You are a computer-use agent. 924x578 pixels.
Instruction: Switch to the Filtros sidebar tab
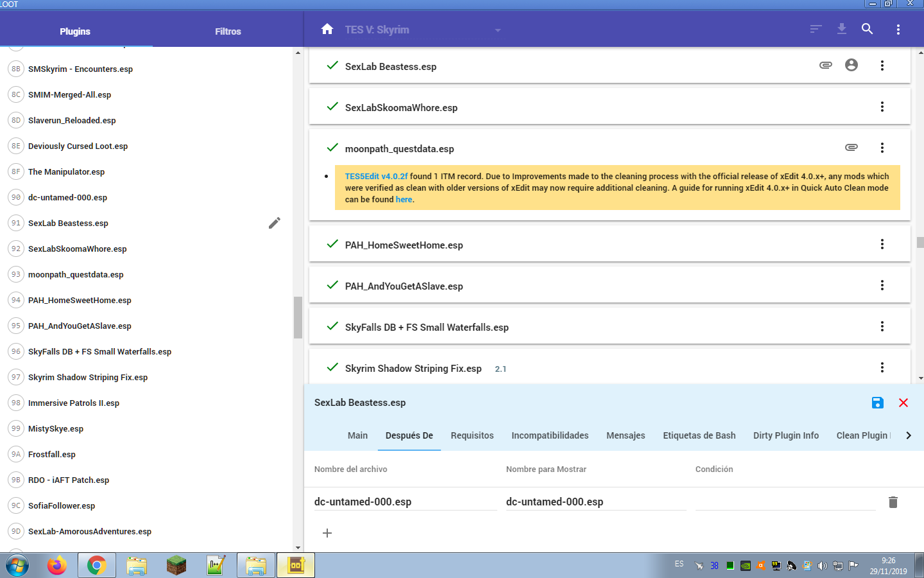[228, 31]
